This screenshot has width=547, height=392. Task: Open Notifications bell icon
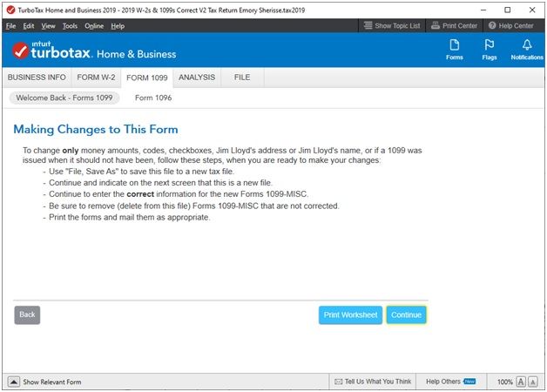point(526,49)
